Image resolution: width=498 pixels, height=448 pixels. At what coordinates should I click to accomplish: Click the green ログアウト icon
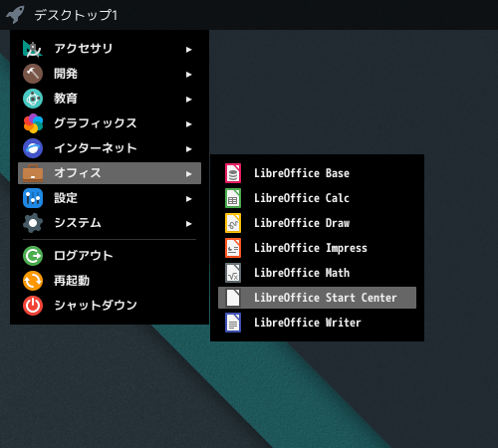[x=33, y=256]
